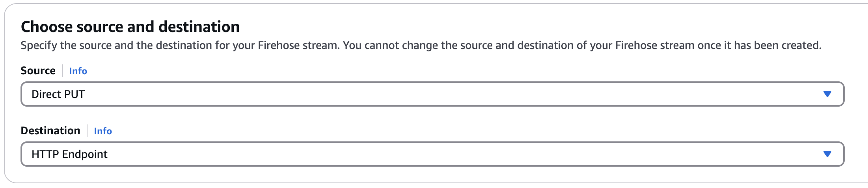Click the blue arrow in Source dropdown
868x188 pixels.
coord(827,94)
